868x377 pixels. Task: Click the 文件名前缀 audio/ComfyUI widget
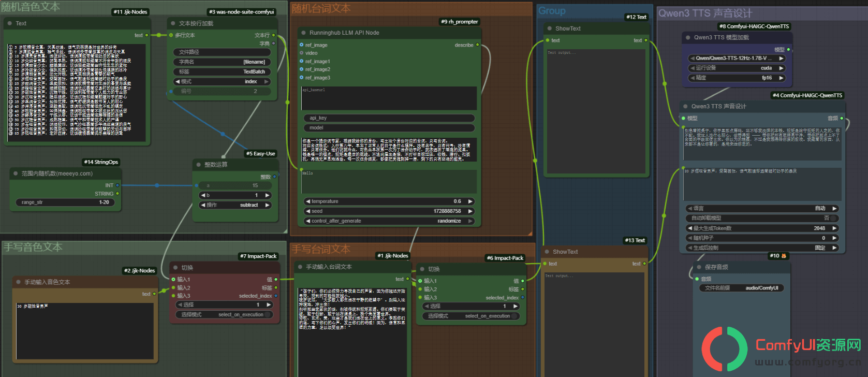click(x=742, y=288)
